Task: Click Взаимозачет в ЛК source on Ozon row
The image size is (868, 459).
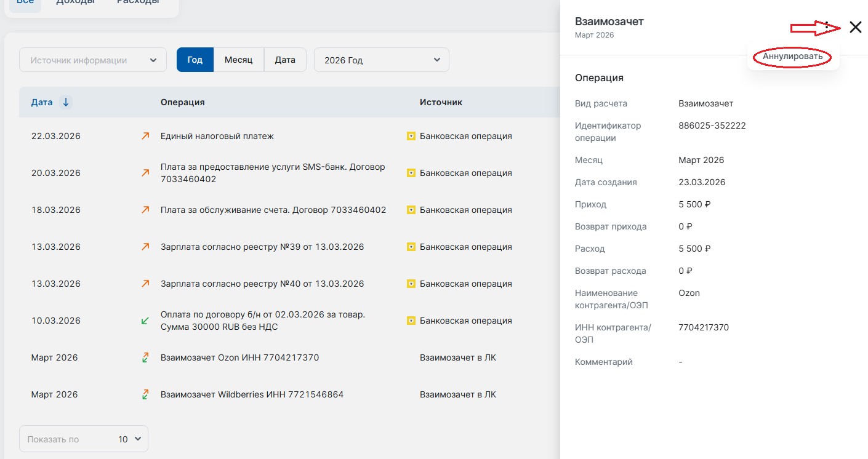Action: pyautogui.click(x=458, y=357)
